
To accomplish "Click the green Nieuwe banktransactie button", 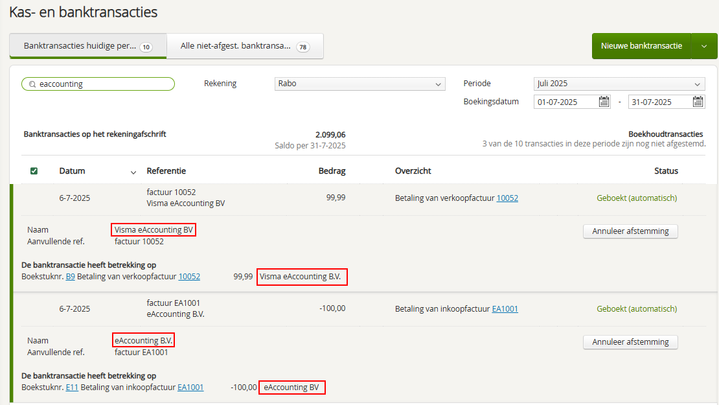I will 641,46.
